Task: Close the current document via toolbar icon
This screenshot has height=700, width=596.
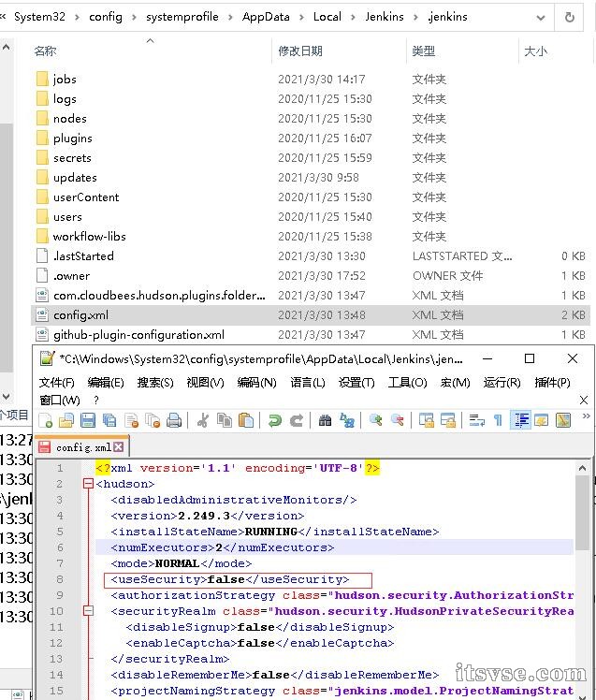Action: [x=132, y=420]
